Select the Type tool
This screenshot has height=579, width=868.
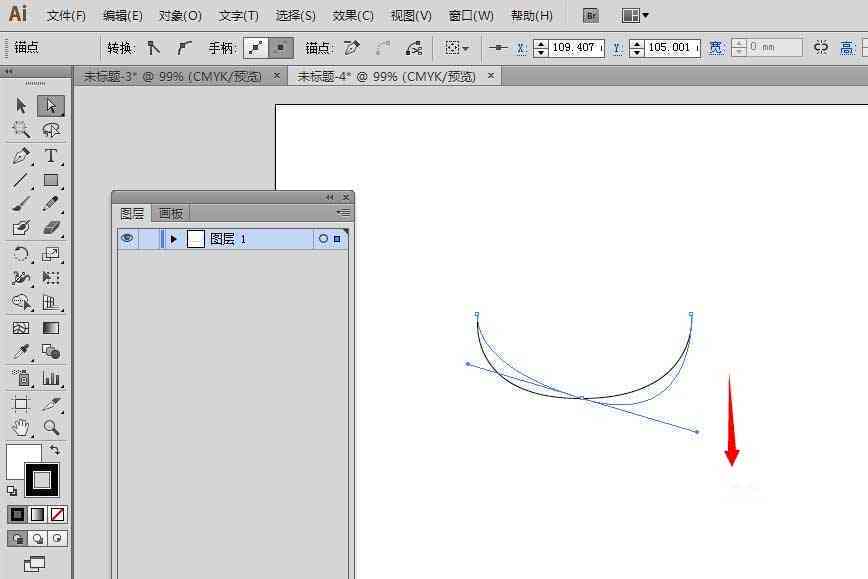click(51, 156)
